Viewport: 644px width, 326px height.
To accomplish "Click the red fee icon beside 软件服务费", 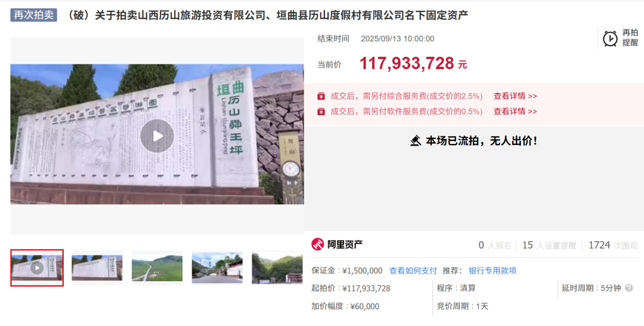I will click(x=321, y=112).
